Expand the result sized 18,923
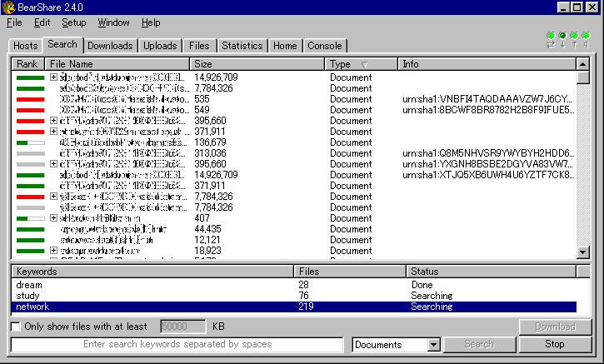 (x=53, y=251)
